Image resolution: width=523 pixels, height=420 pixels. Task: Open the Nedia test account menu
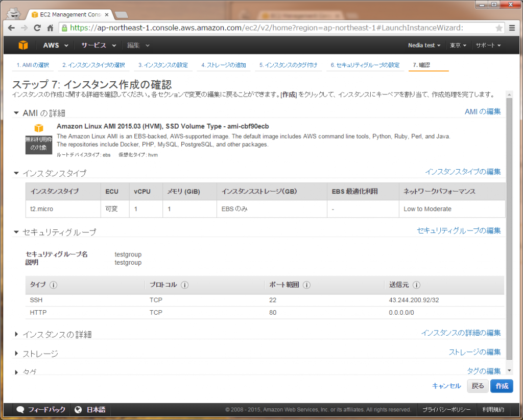click(424, 45)
